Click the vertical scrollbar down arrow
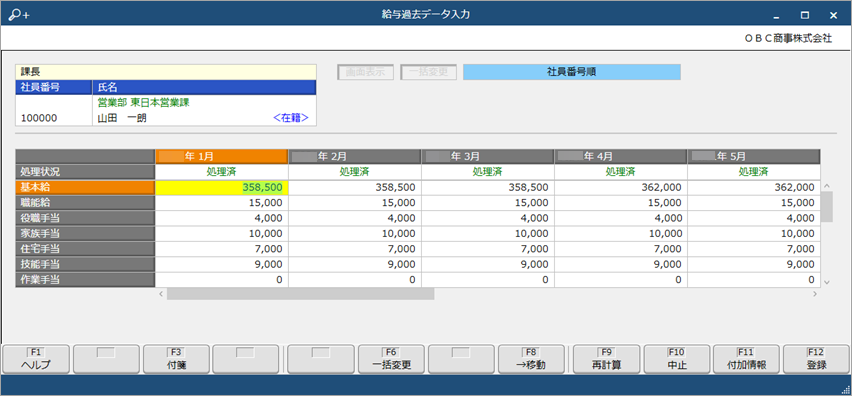This screenshot has height=396, width=852. tap(827, 282)
